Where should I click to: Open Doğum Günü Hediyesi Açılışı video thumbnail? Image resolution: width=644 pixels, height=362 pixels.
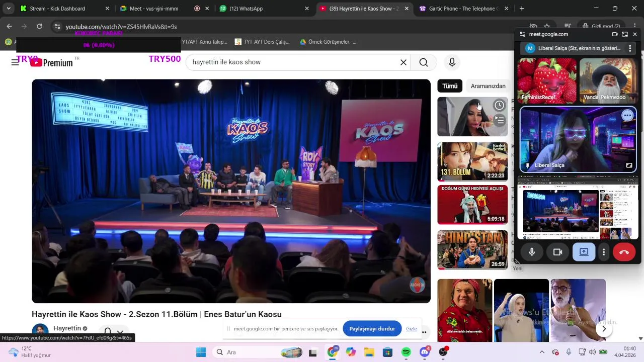pos(472,205)
